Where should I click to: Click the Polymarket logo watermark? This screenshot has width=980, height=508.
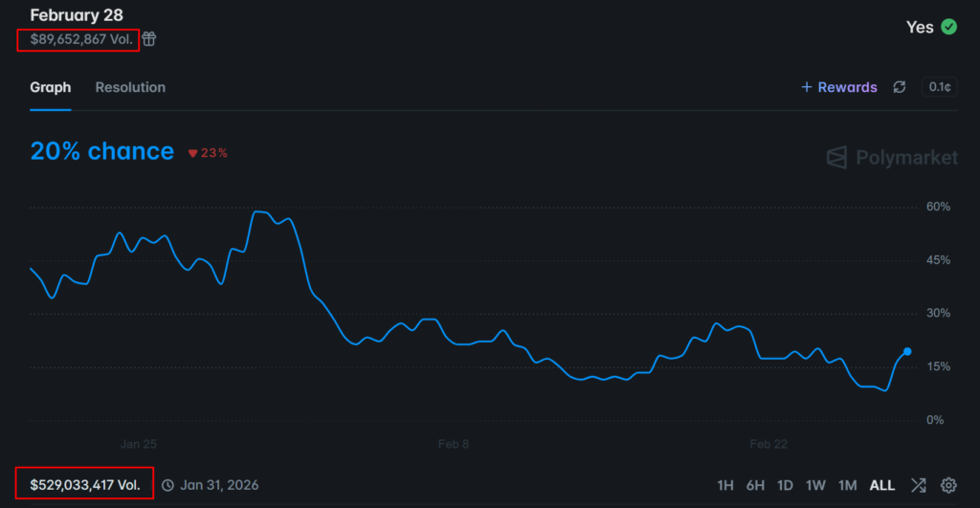[892, 157]
